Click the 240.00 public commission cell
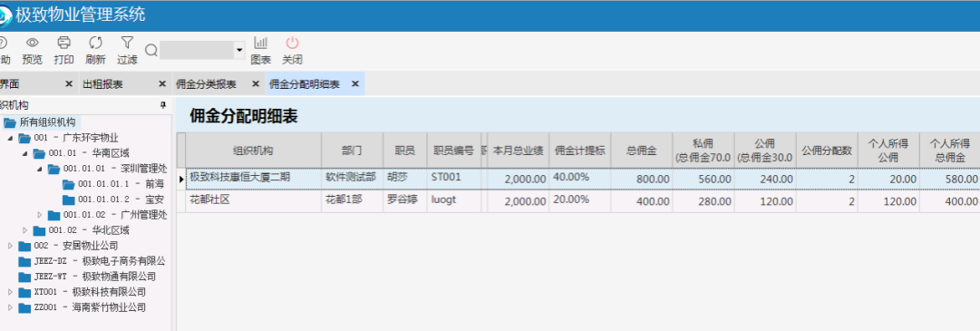 [765, 179]
